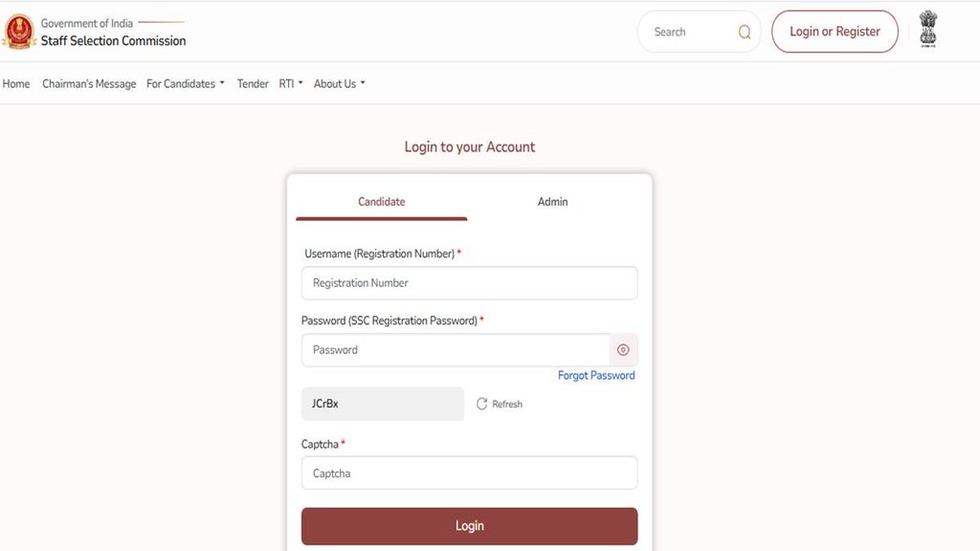
Task: Expand the For Candidates dropdown menu
Action: click(x=185, y=84)
